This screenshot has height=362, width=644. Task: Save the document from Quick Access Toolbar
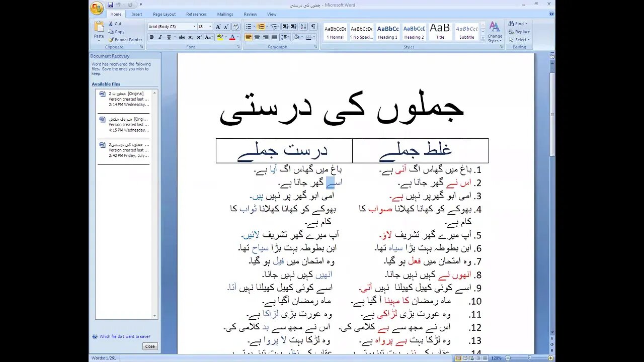[110, 5]
